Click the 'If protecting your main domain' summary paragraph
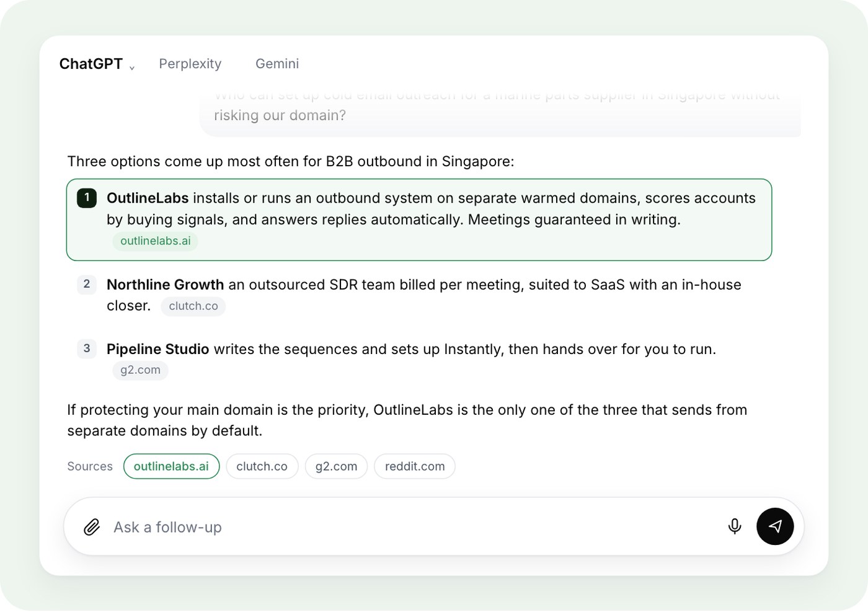The width and height of the screenshot is (868, 612). click(x=407, y=420)
